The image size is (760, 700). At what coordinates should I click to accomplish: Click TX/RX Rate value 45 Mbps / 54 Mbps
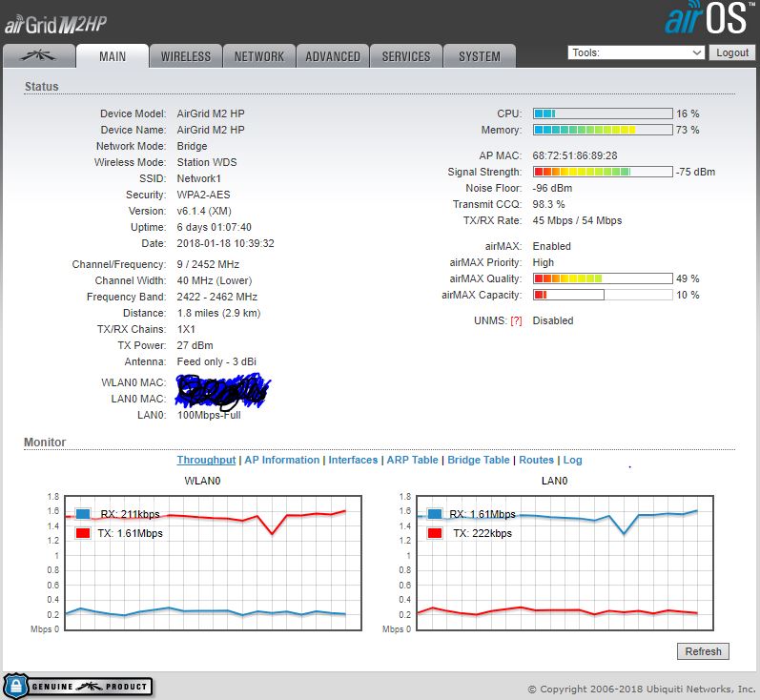click(577, 220)
